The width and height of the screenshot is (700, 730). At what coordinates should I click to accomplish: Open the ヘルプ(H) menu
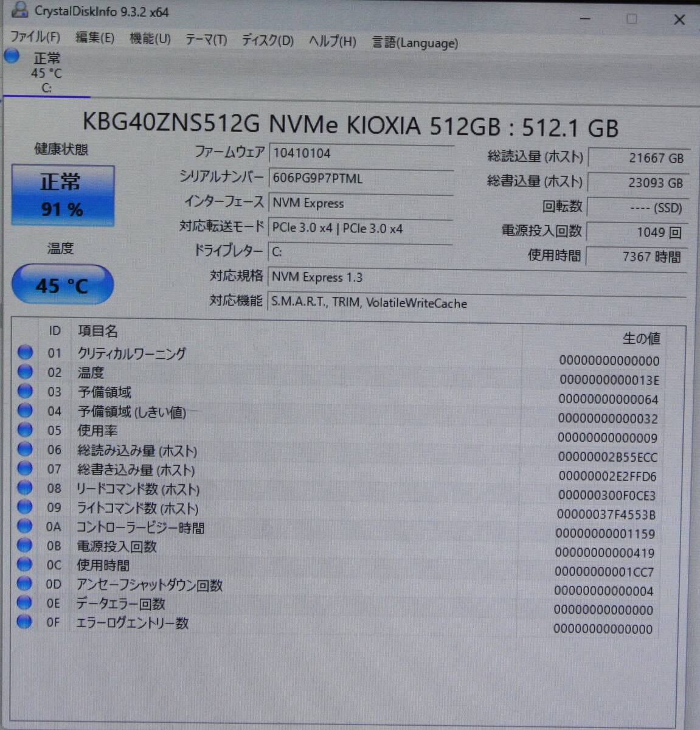tap(333, 41)
